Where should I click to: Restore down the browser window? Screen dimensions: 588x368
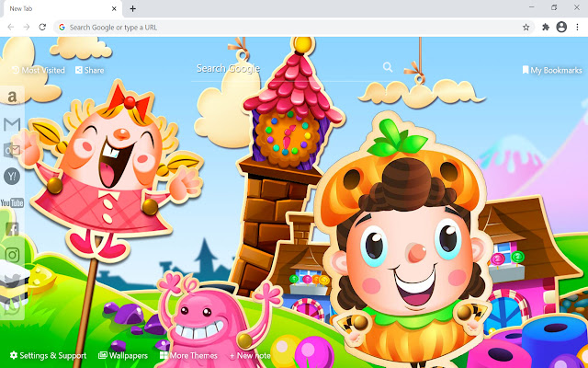coord(554,7)
